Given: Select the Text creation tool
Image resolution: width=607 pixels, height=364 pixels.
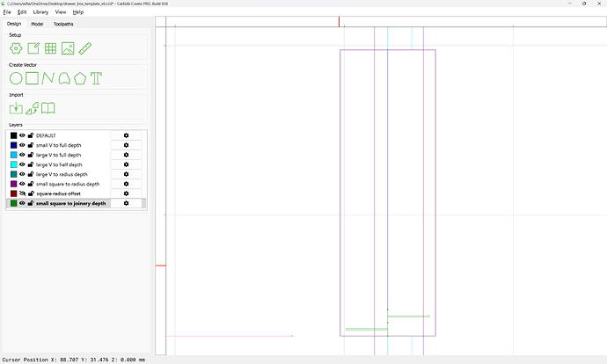Looking at the screenshot, I should 97,78.
